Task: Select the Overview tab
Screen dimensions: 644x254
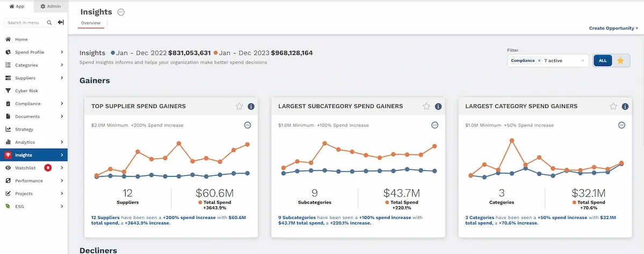Action: pos(90,23)
